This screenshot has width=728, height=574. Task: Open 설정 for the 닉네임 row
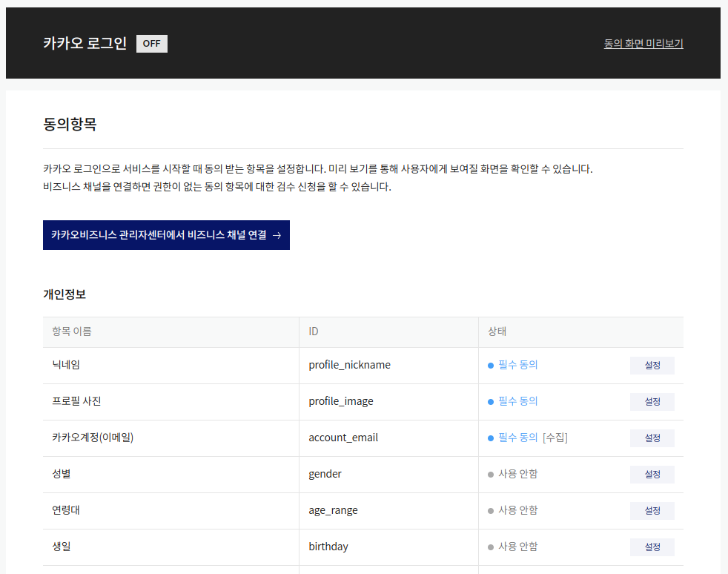(x=652, y=366)
